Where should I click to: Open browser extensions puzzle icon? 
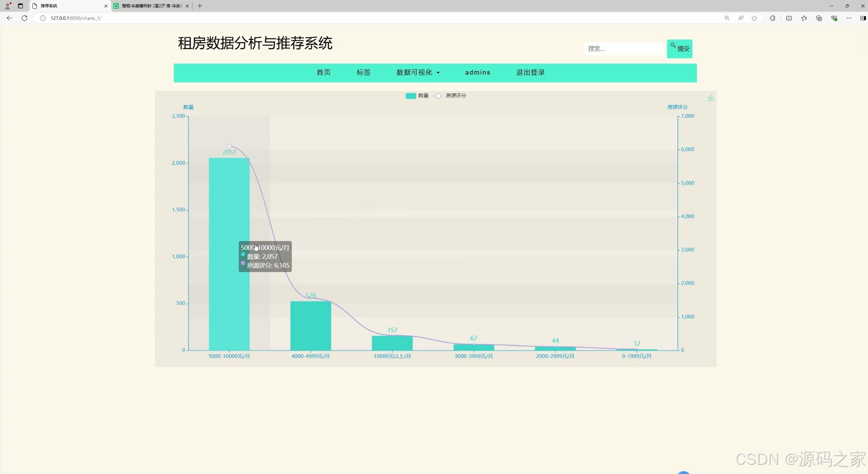coord(772,18)
